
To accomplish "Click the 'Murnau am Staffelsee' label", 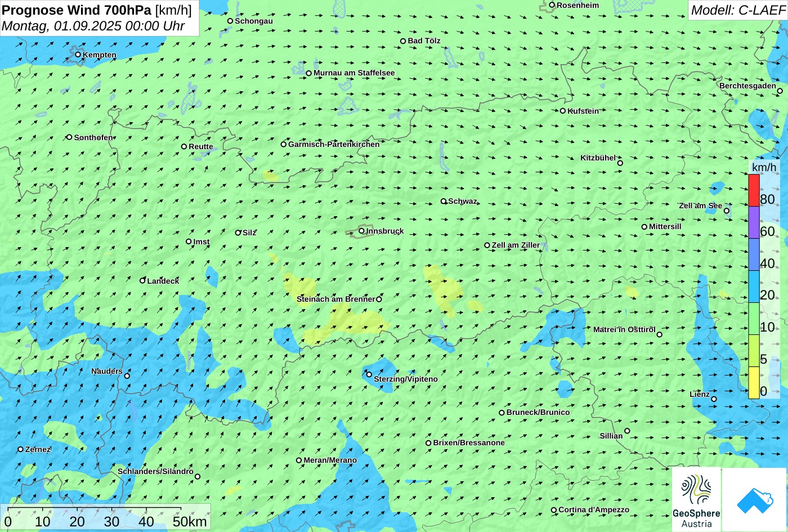I will [354, 73].
